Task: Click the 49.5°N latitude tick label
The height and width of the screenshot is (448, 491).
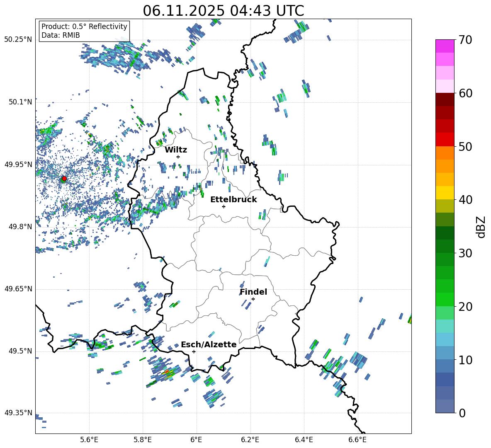Action: point(20,351)
